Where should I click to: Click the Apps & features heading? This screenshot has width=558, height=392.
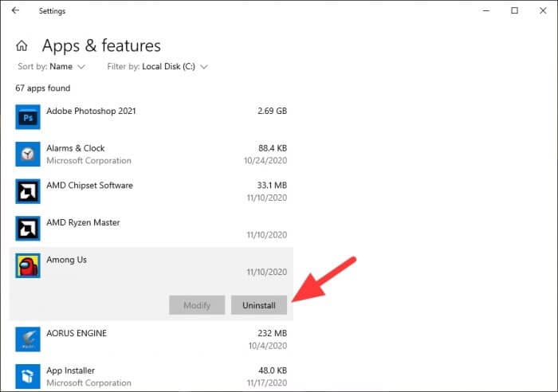(x=101, y=46)
